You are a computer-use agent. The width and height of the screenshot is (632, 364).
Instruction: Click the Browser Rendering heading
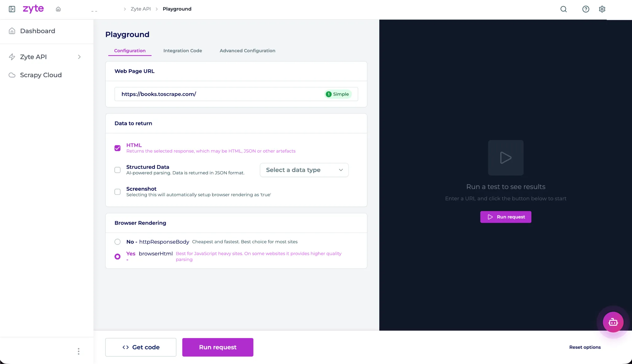coord(140,223)
